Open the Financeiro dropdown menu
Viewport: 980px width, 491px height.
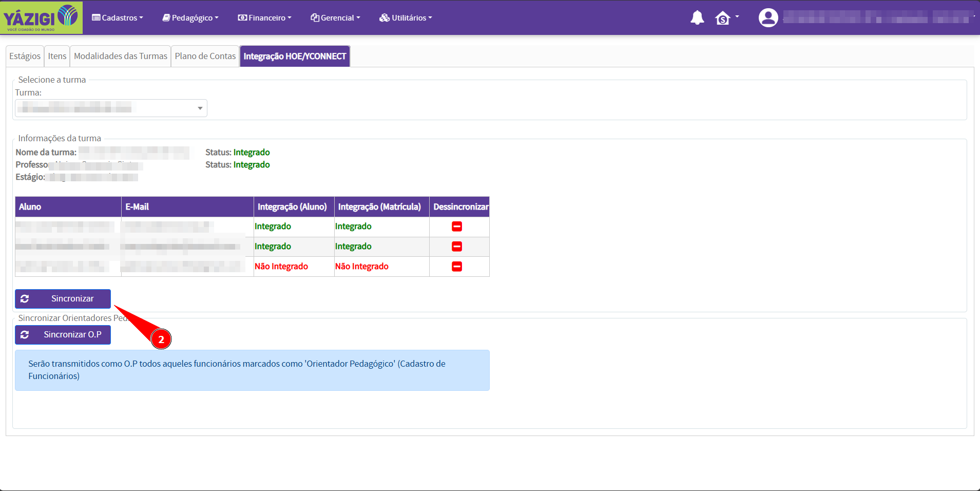click(264, 18)
